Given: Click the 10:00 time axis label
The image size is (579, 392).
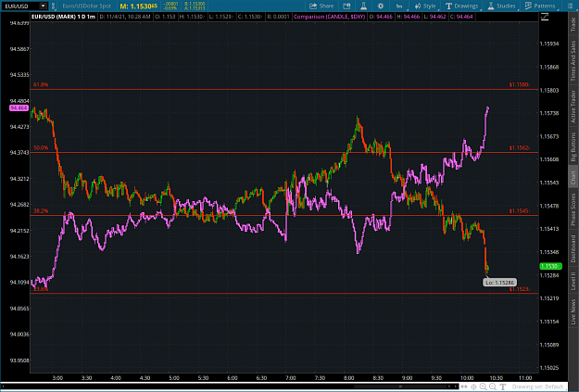Looking at the screenshot, I should coord(467,377).
